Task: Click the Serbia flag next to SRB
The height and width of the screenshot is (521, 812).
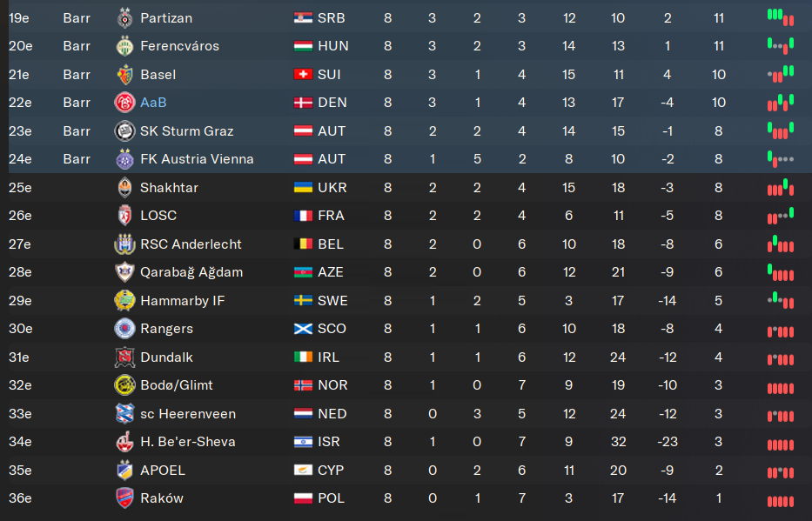Action: (303, 18)
